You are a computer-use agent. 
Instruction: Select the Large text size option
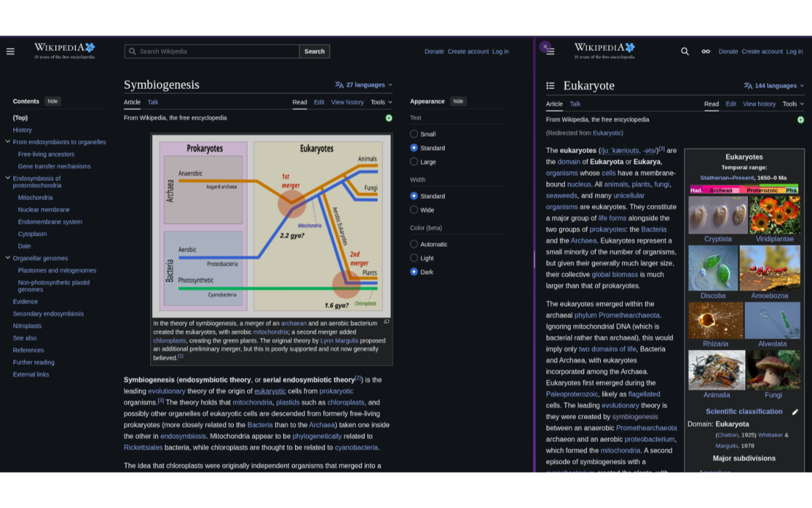tap(414, 162)
